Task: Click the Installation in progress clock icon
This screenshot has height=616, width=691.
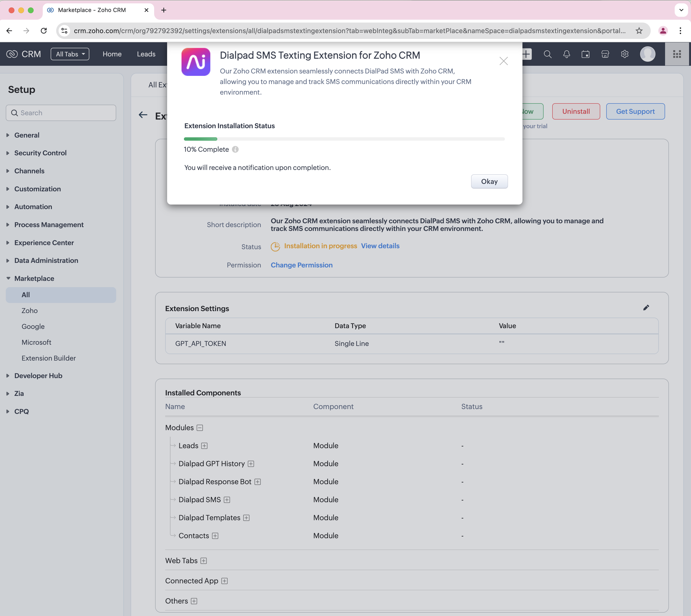Action: (275, 247)
